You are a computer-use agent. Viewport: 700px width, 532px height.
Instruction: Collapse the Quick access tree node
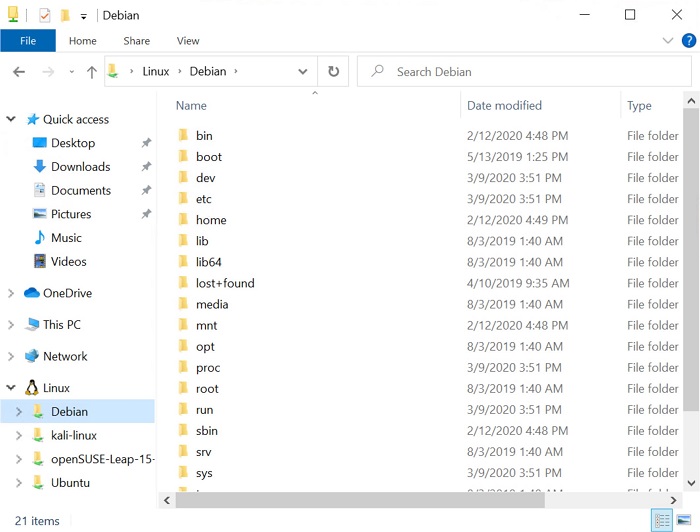click(x=11, y=119)
